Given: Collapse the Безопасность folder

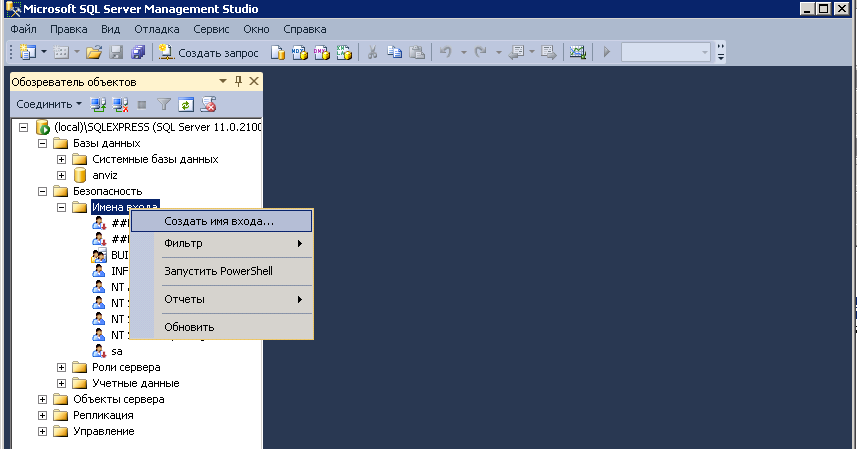Looking at the screenshot, I should click(x=43, y=191).
